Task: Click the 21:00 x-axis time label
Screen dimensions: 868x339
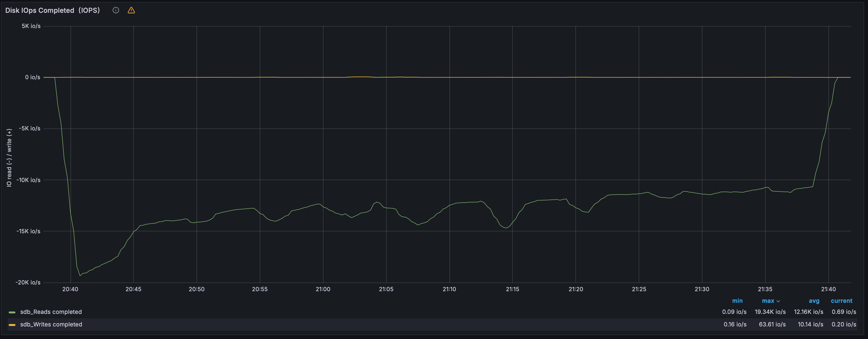Action: pyautogui.click(x=323, y=289)
